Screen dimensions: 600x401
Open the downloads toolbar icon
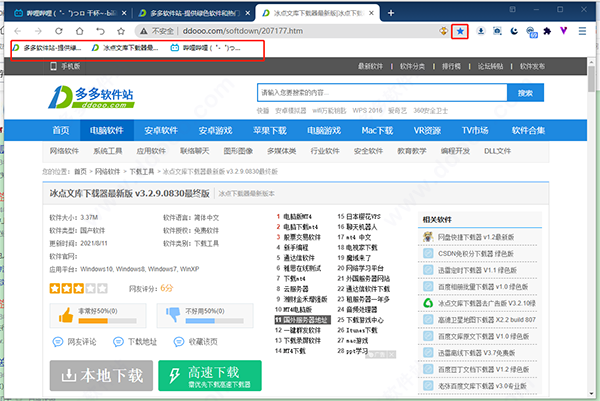pyautogui.click(x=481, y=31)
